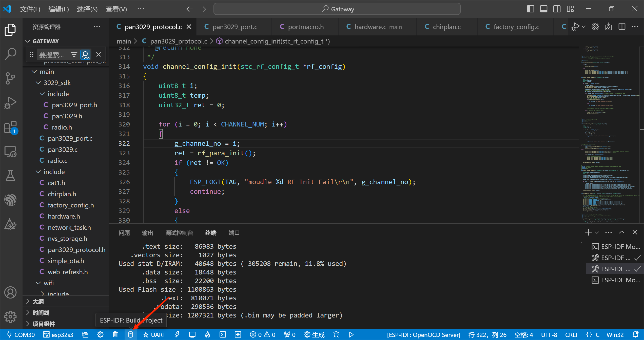This screenshot has height=340, width=644.
Task: Click the debug bug icon in status bar
Action: point(336,335)
